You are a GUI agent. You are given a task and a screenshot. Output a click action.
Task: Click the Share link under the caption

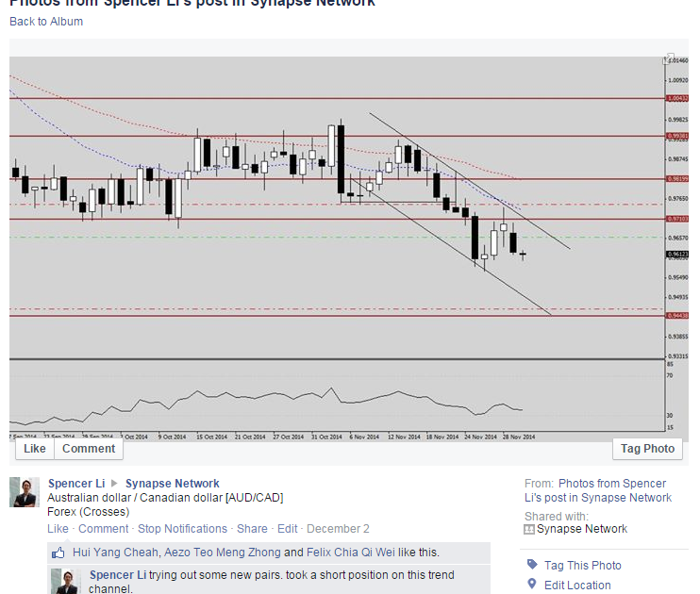tap(252, 529)
